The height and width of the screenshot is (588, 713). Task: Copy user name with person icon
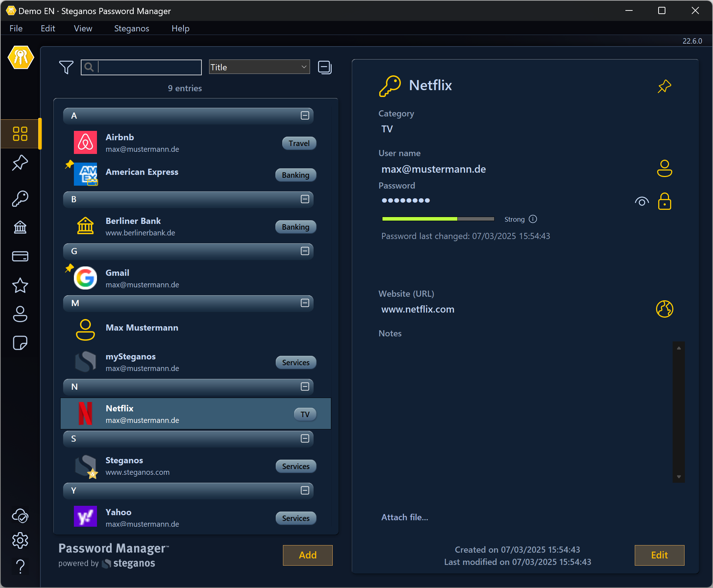point(664,168)
